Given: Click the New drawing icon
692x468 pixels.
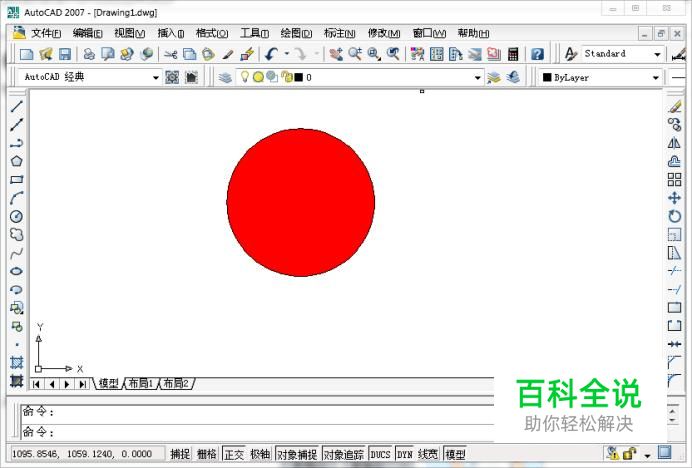Looking at the screenshot, I should point(26,54).
